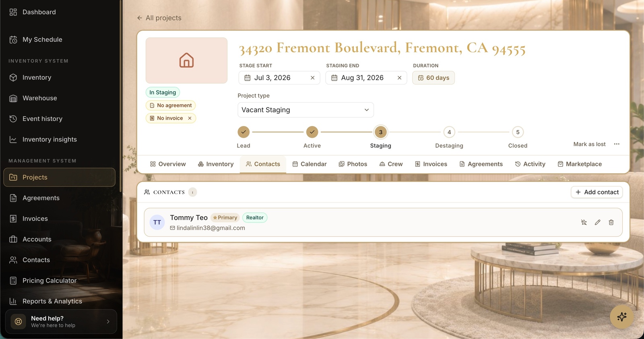Click the project address heading
The image size is (644, 339).
(x=382, y=48)
